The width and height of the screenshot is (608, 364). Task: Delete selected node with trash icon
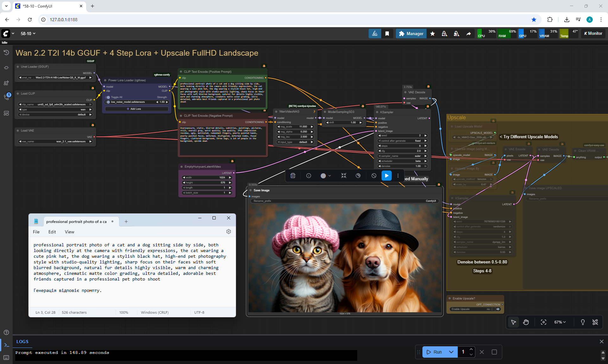click(293, 176)
